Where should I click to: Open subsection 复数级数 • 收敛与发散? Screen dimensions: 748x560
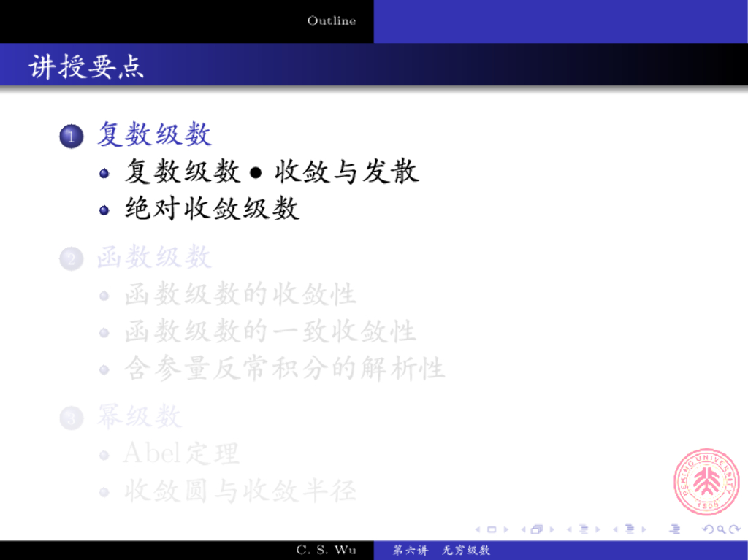tap(272, 172)
